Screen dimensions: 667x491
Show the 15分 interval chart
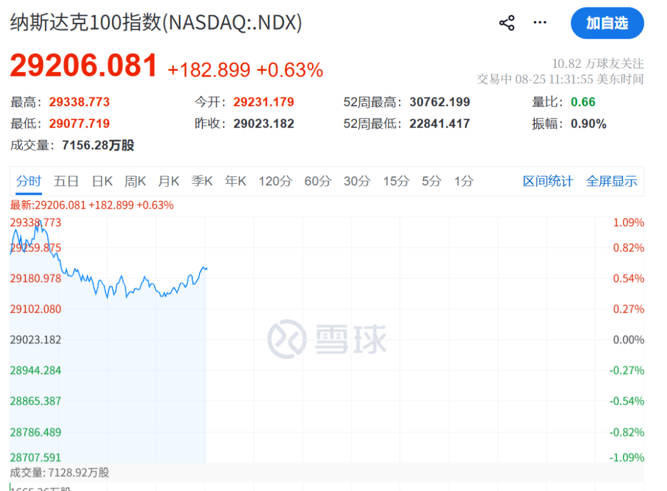tap(396, 181)
